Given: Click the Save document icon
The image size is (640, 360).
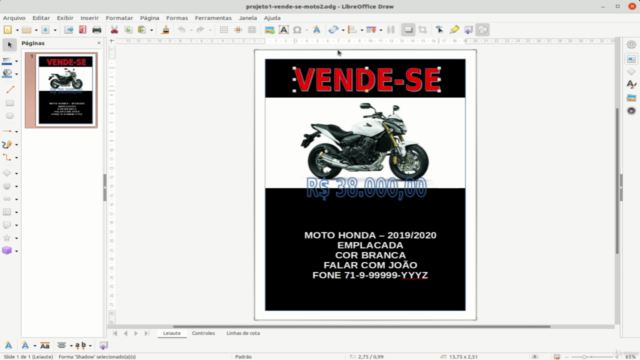Looking at the screenshot, I should [x=45, y=30].
